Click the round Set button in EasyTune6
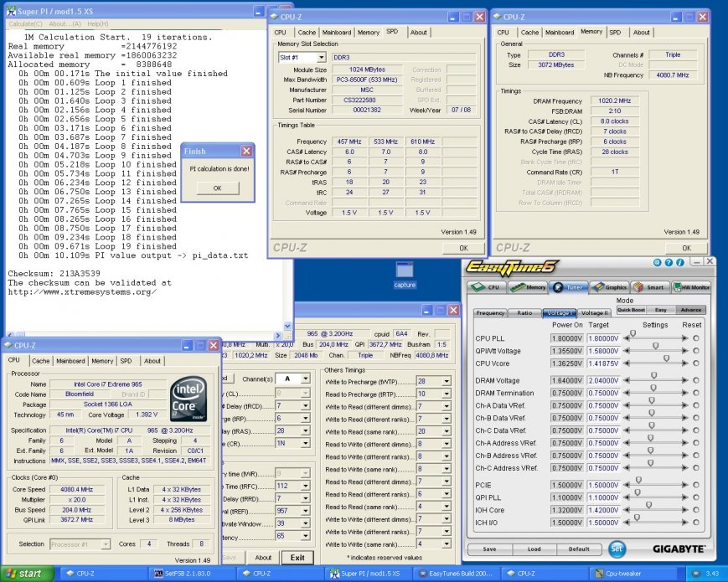Screen dimensions: 728x582 click(x=617, y=549)
